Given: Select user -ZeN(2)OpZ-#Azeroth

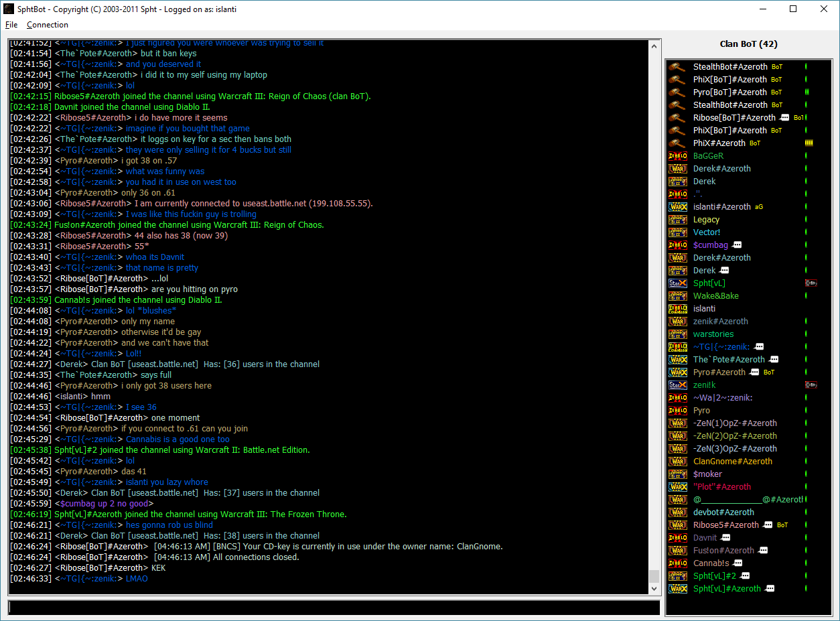Looking at the screenshot, I should [x=735, y=435].
